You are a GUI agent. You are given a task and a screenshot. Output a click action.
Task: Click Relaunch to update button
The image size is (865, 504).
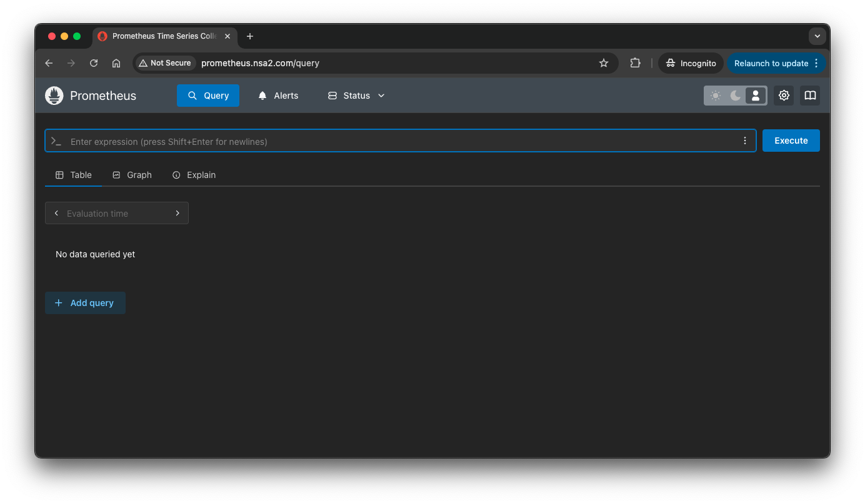tap(776, 63)
